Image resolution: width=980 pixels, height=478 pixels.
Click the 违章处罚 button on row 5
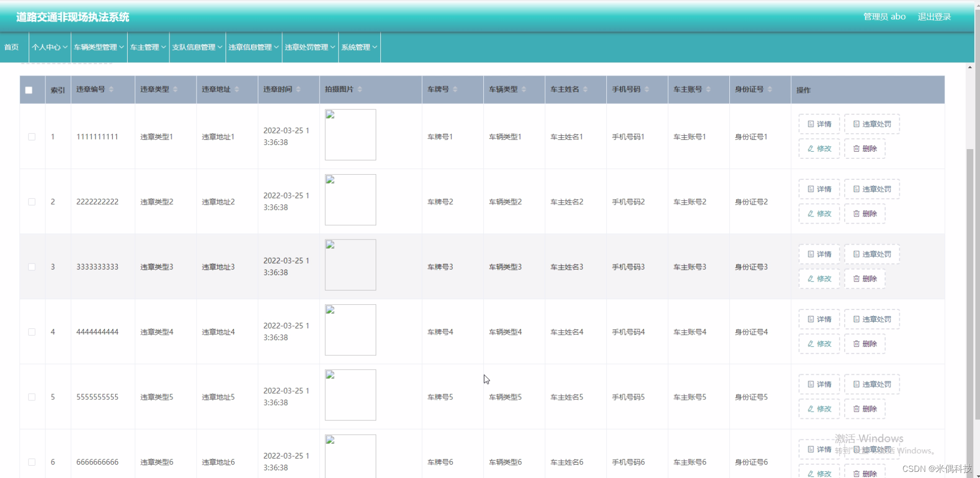click(x=871, y=384)
